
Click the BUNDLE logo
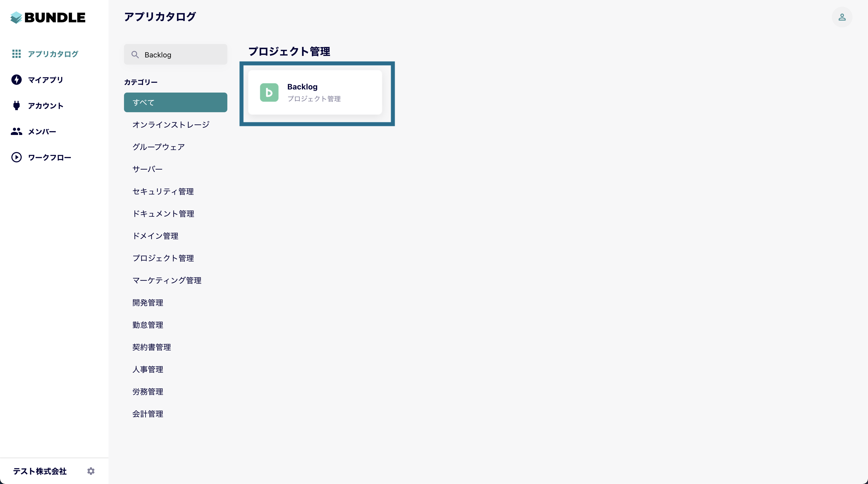pos(48,18)
